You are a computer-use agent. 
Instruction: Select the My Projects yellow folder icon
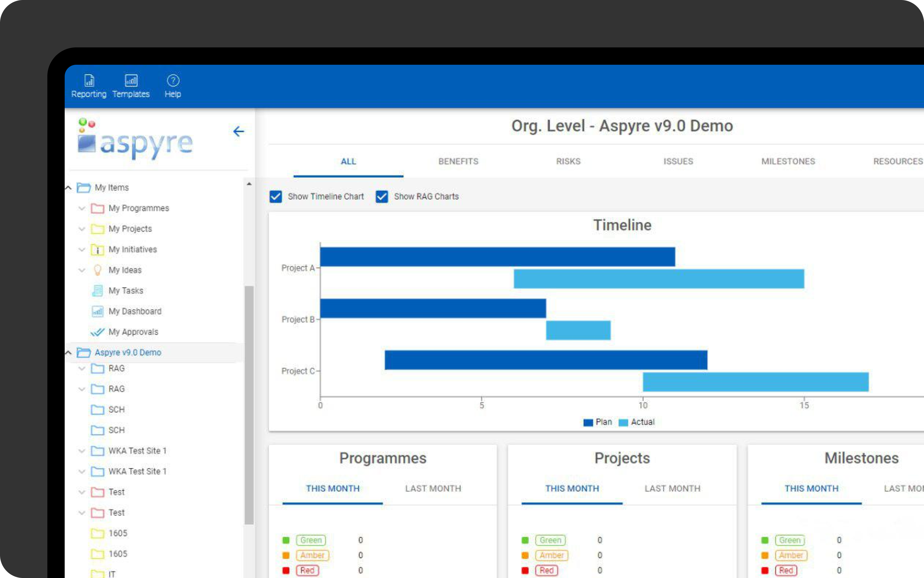click(x=97, y=229)
